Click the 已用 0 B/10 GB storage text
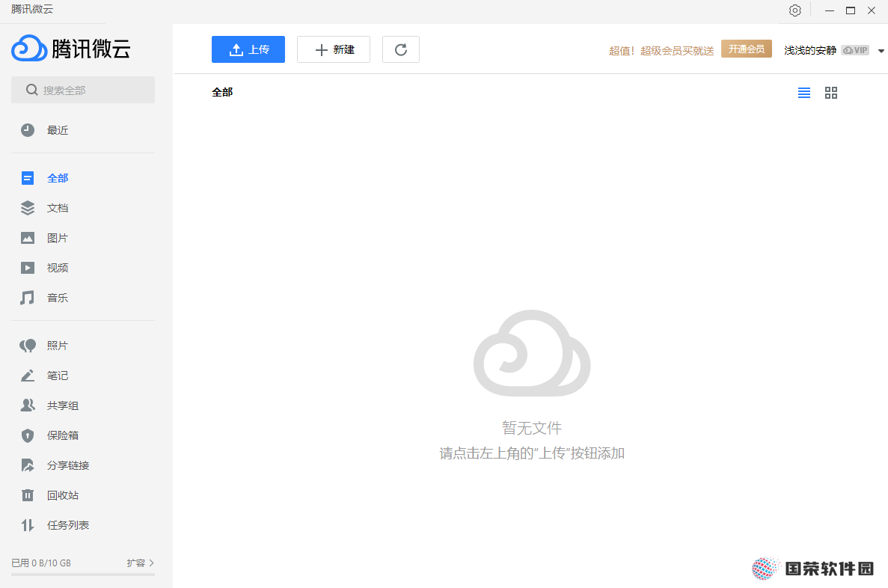 [x=41, y=563]
